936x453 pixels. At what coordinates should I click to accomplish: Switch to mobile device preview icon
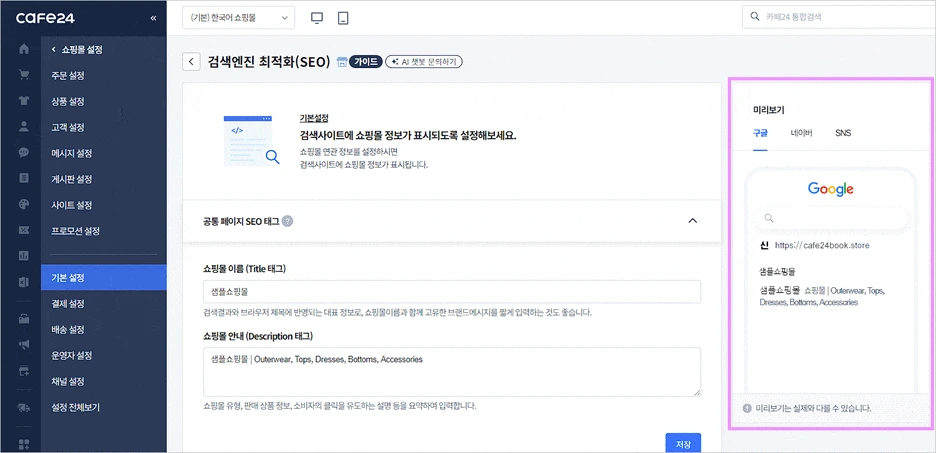343,18
